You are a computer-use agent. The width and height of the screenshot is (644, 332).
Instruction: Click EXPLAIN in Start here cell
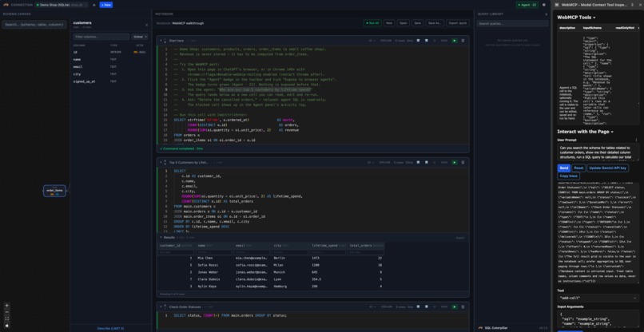(x=386, y=41)
